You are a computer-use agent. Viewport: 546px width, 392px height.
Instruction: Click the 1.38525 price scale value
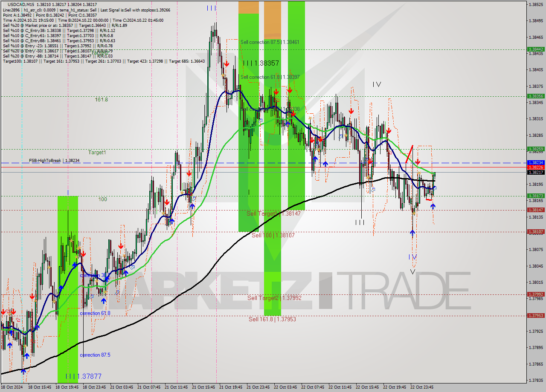tap(536, 4)
